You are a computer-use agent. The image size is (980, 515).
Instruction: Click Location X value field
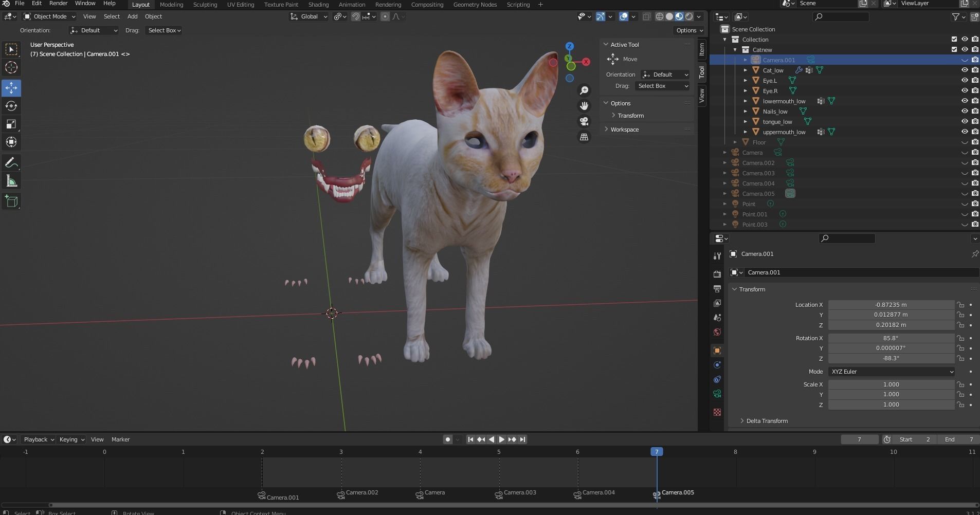coord(891,305)
